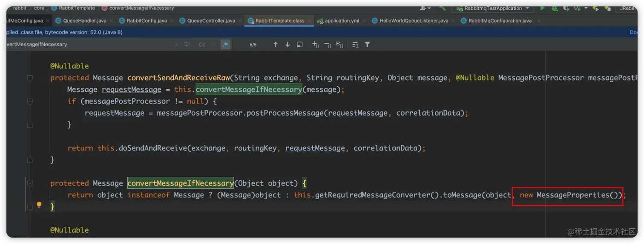
Task: Click the JReBel toolbar button
Action: [627, 8]
